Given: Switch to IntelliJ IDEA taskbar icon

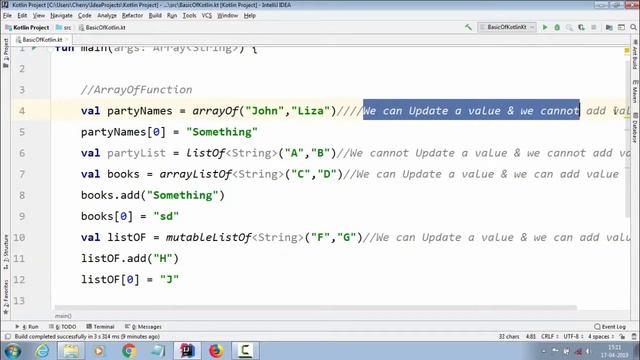Looking at the screenshot, I should pos(187,351).
